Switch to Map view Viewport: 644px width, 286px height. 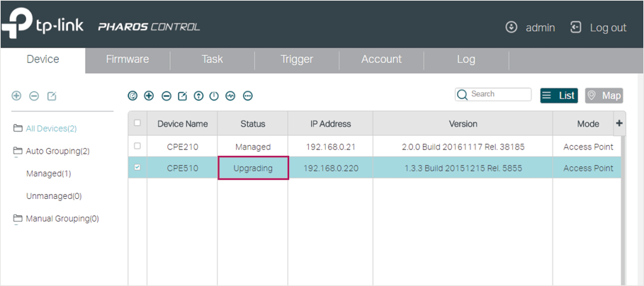604,96
